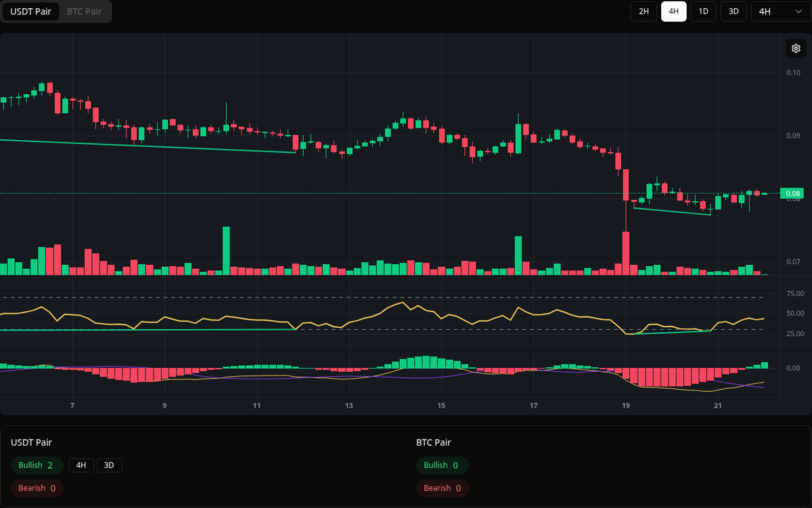Click the date label 19 on time axis
This screenshot has height=508, width=812.
[626, 405]
